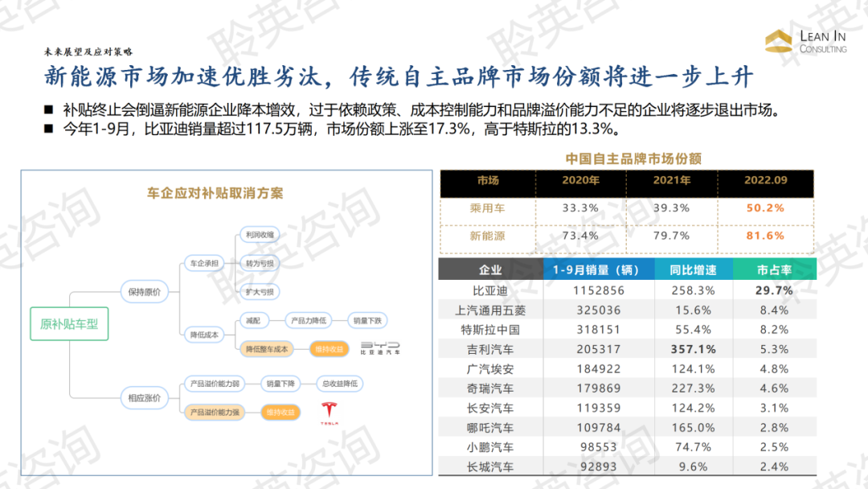Click the 哪吒汽车 row name
Image resolution: width=868 pixels, height=489 pixels.
[490, 428]
